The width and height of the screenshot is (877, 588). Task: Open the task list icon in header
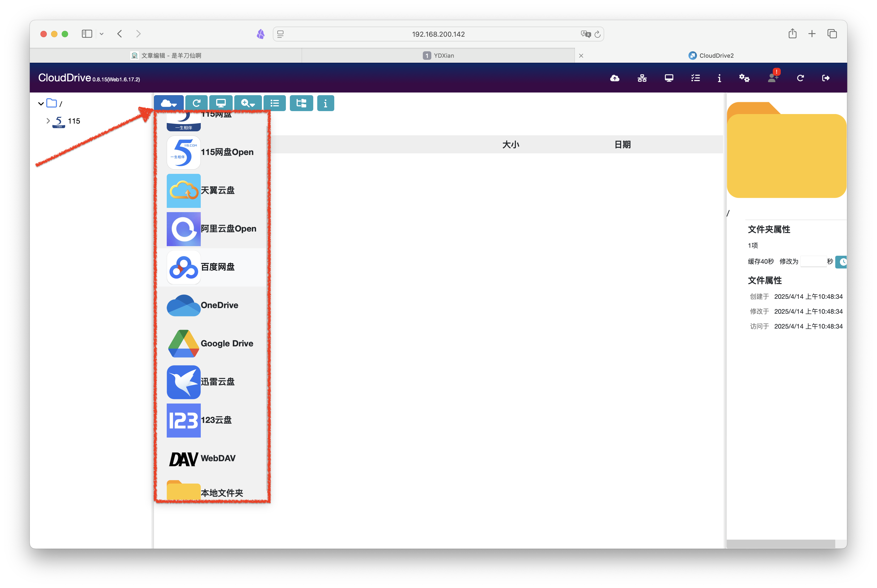point(695,78)
